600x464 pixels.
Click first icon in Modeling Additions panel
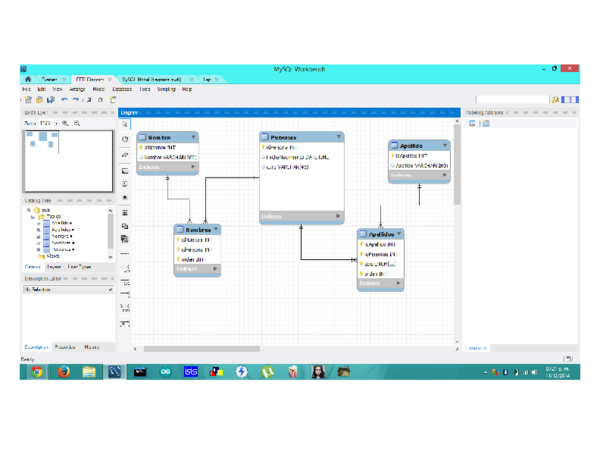[x=472, y=124]
